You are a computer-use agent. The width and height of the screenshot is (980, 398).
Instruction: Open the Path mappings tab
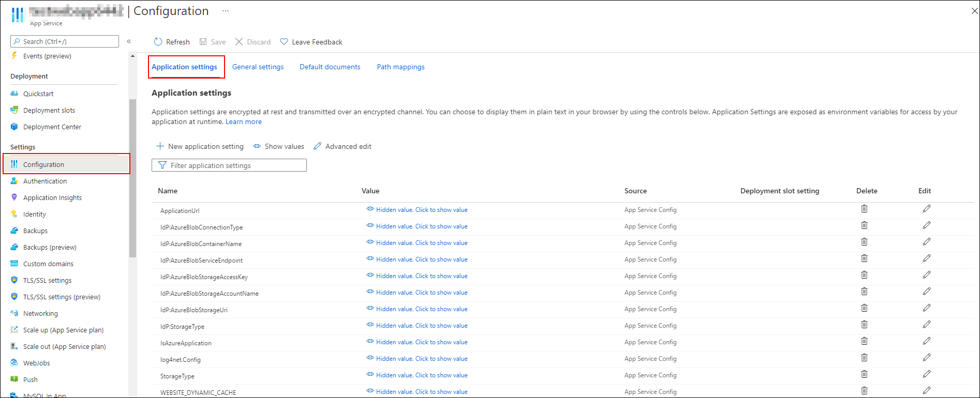point(400,67)
